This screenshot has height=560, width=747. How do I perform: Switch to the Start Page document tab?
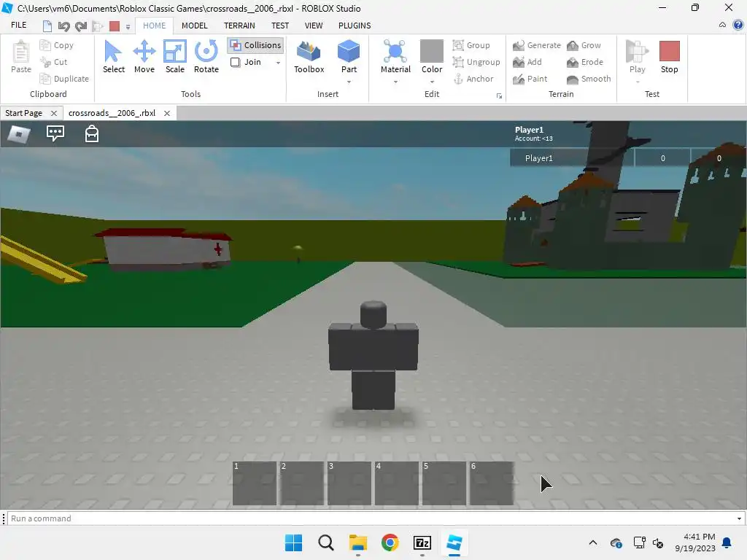coord(24,113)
